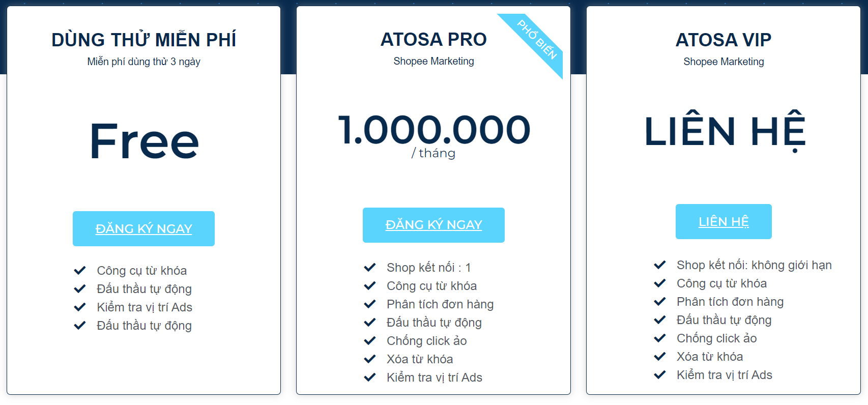Click the DÙNG THỬ MIỄN PHÍ heading
The width and height of the screenshot is (868, 405).
144,39
